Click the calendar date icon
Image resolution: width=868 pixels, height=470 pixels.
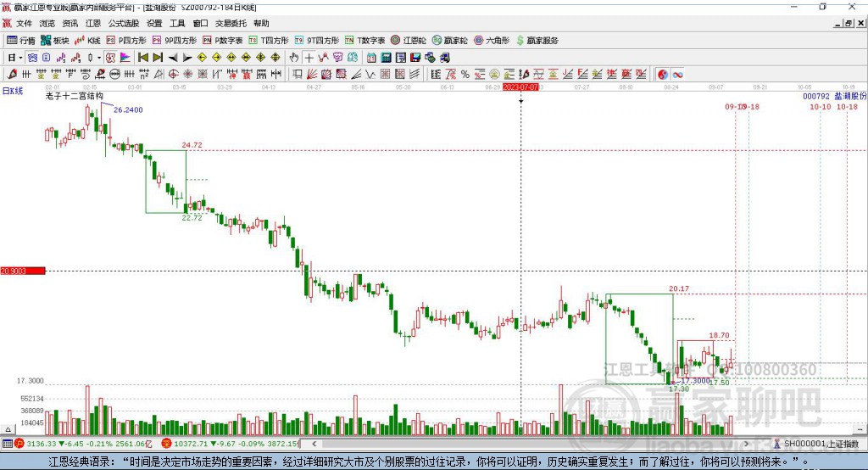pos(371,58)
